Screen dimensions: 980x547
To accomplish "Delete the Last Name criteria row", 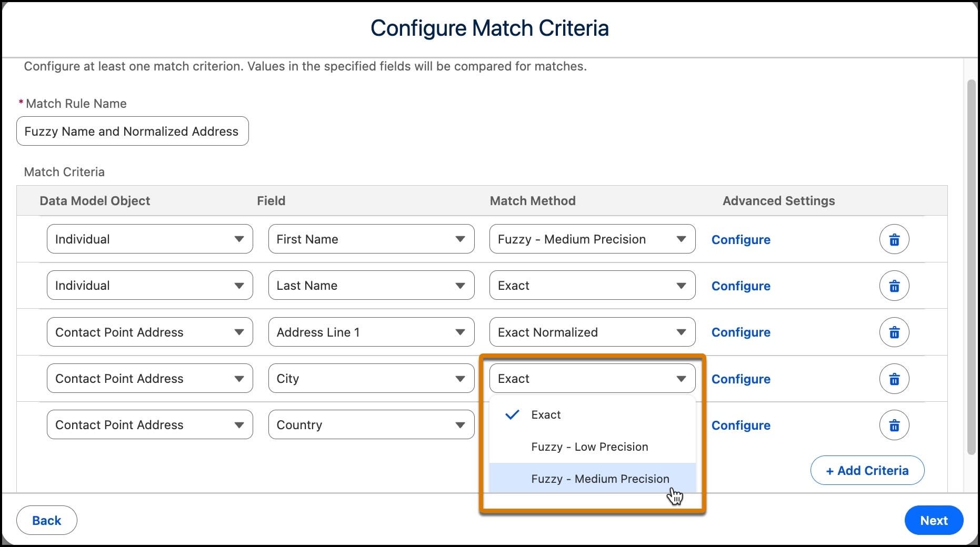I will [x=894, y=286].
